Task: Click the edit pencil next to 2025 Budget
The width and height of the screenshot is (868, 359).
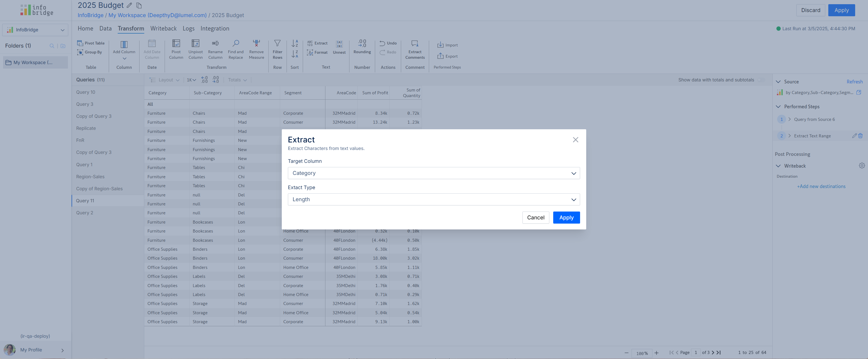Action: click(x=129, y=5)
